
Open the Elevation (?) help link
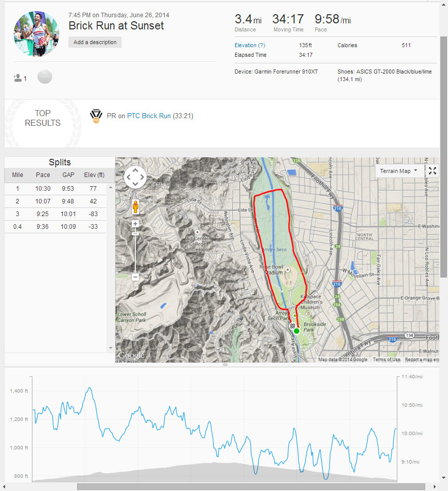coord(249,46)
